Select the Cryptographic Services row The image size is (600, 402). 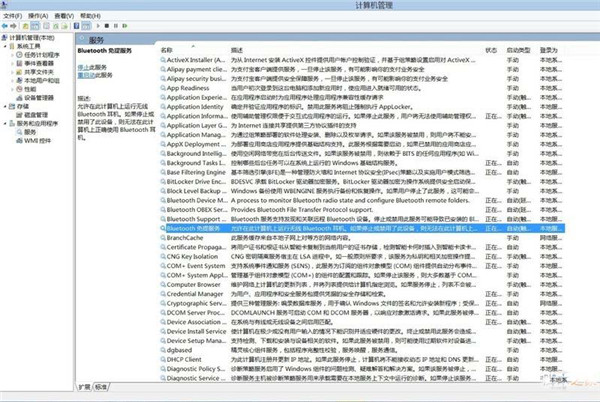tap(362, 303)
